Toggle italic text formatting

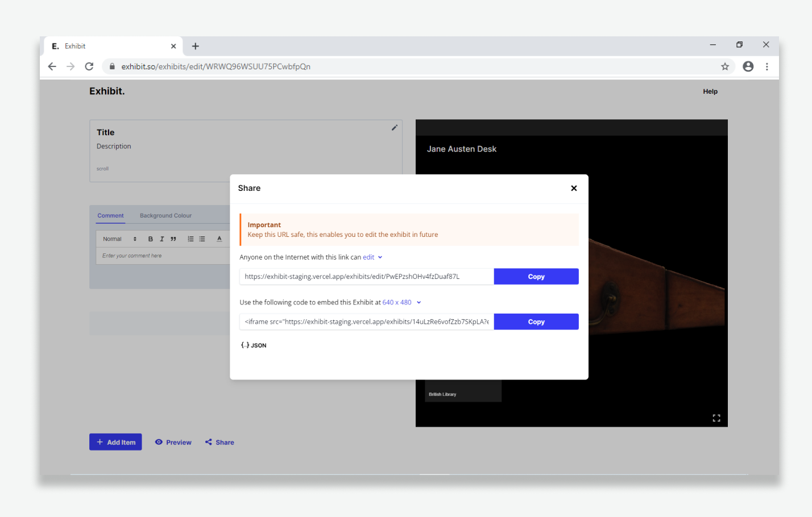coord(162,239)
